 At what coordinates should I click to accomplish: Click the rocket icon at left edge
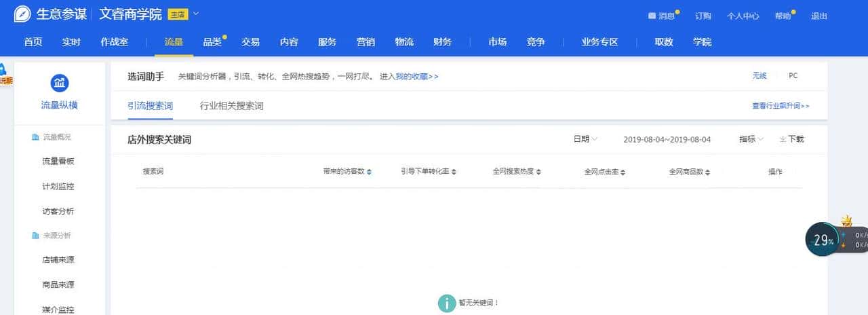[x=3, y=70]
